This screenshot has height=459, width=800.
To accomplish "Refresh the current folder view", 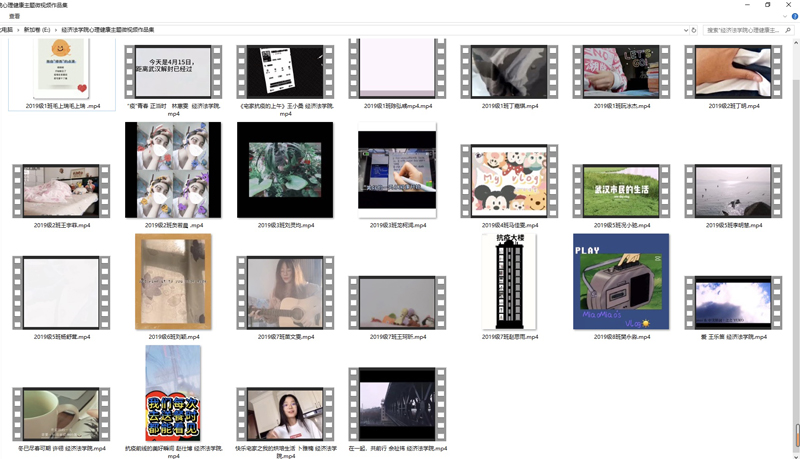I will click(x=696, y=30).
